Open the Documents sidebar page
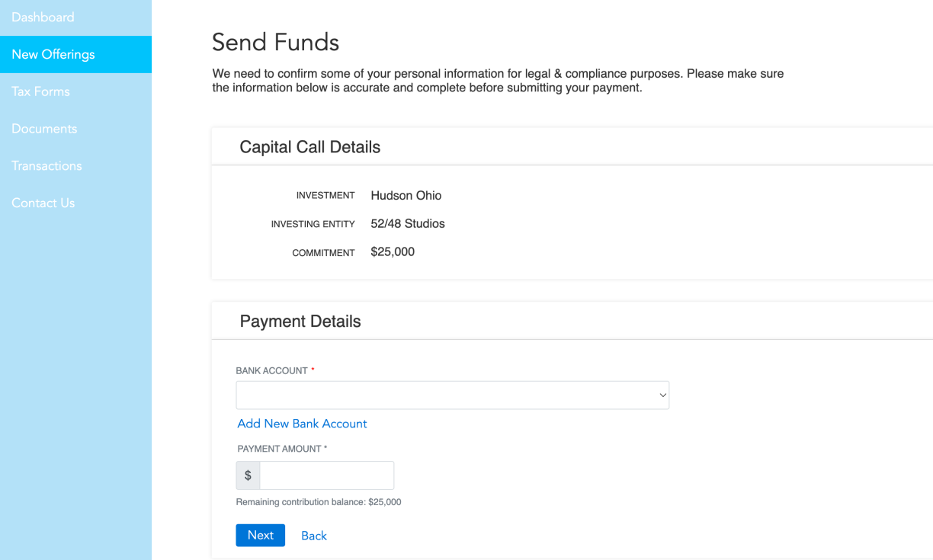The width and height of the screenshot is (933, 560). point(44,129)
